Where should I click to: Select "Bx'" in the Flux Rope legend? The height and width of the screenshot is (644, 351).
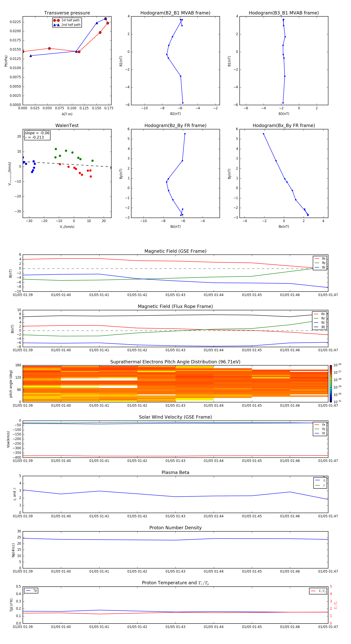coord(320,314)
